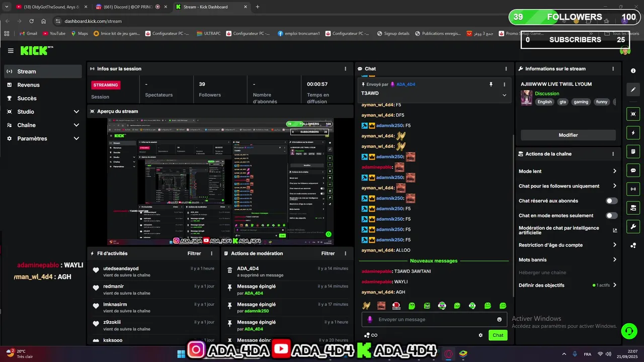Open Fil d'activités three-dot menu
The width and height of the screenshot is (644, 362).
pos(211,253)
